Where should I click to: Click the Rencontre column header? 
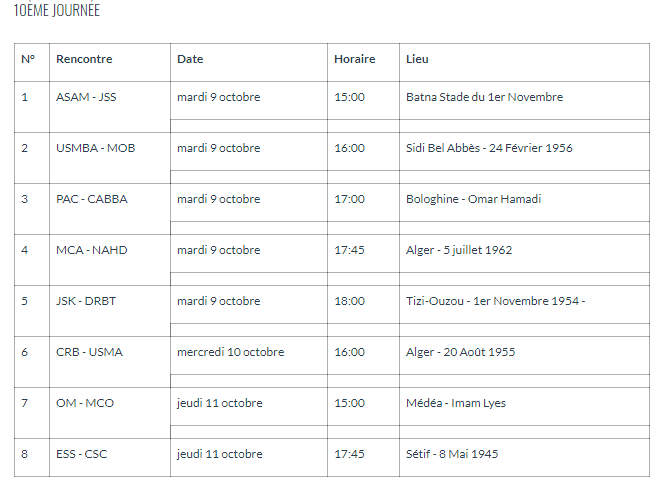point(84,59)
